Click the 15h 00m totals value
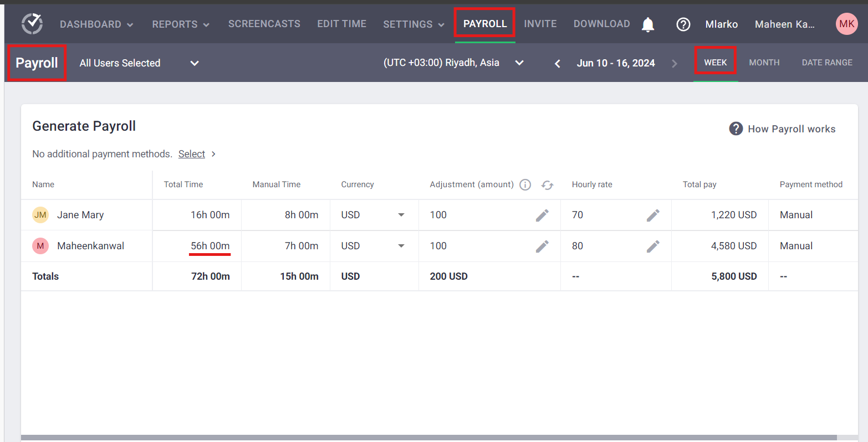 click(x=299, y=276)
